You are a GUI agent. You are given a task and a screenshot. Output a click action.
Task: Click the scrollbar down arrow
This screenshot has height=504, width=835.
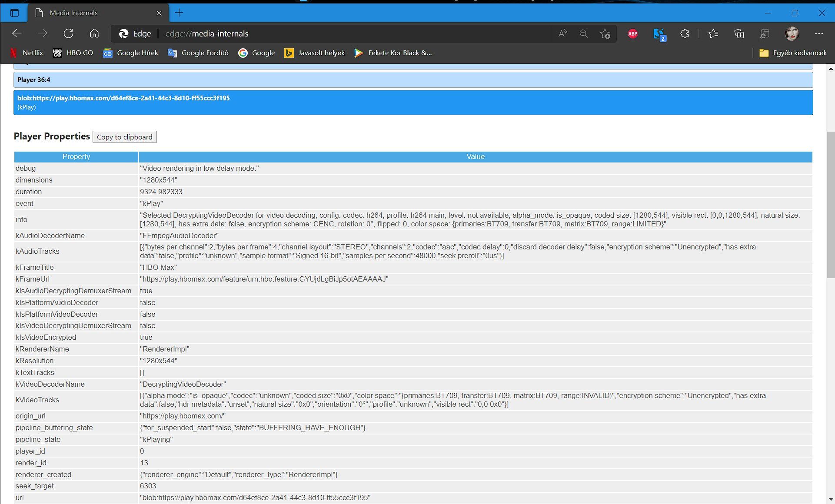pyautogui.click(x=831, y=500)
